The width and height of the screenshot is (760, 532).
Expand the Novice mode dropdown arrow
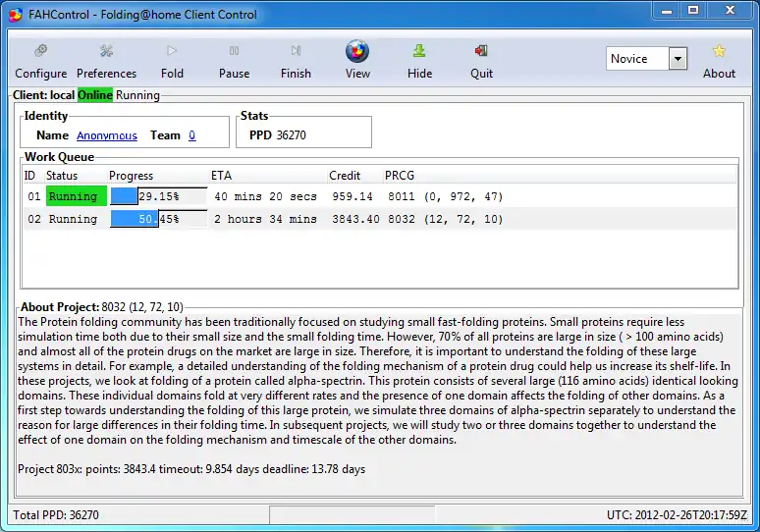(678, 59)
